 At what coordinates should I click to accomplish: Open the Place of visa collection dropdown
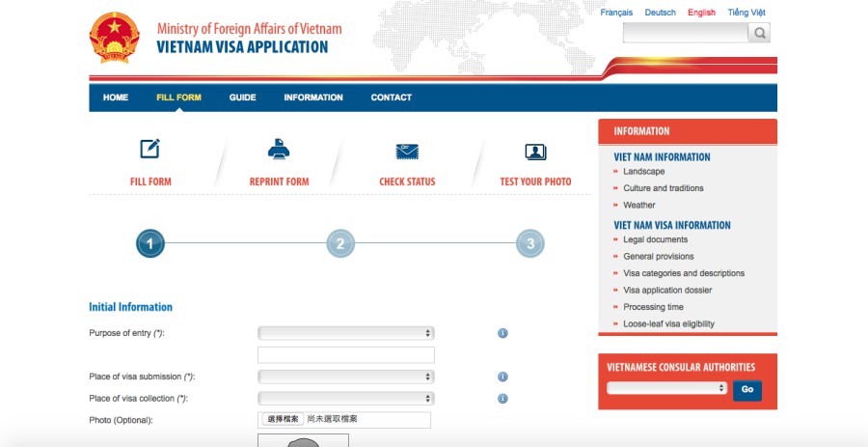[x=345, y=398]
